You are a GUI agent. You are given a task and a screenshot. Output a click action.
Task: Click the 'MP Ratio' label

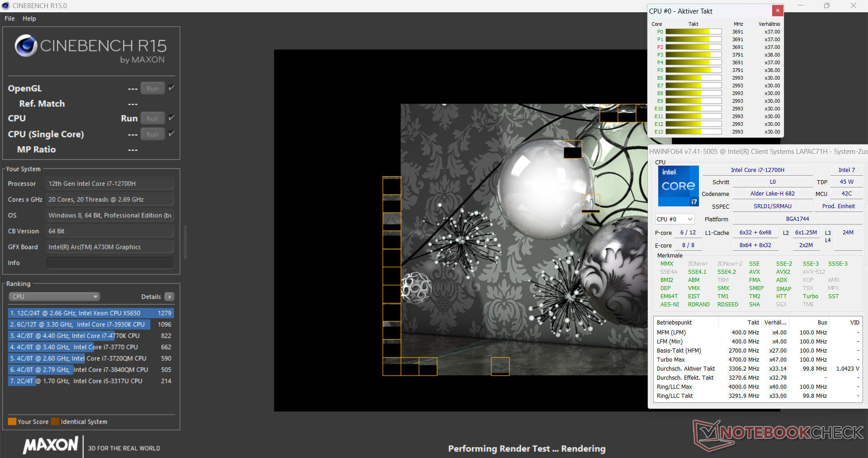(36, 149)
